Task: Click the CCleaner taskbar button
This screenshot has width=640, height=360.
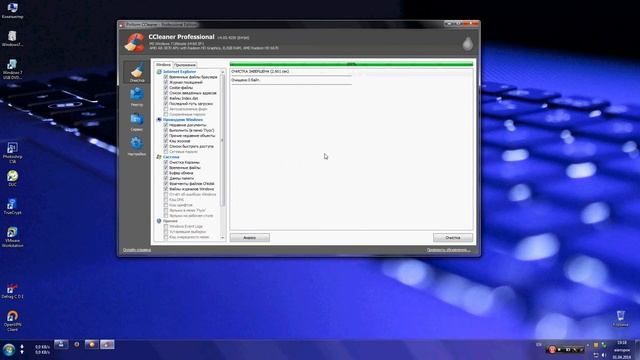Action: (107, 345)
